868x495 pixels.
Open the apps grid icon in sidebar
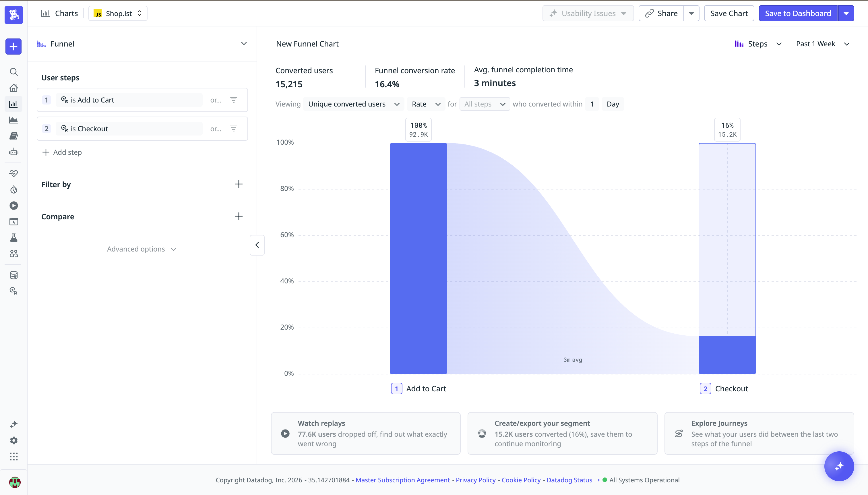[13, 457]
